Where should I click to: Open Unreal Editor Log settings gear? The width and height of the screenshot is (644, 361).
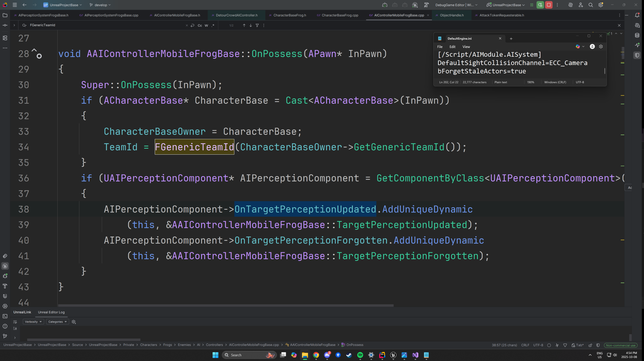(74, 322)
